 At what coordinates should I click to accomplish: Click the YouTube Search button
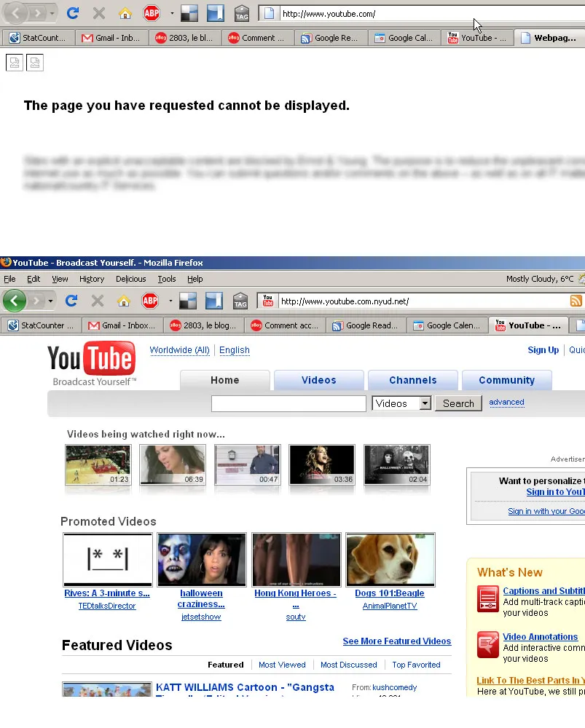point(458,403)
